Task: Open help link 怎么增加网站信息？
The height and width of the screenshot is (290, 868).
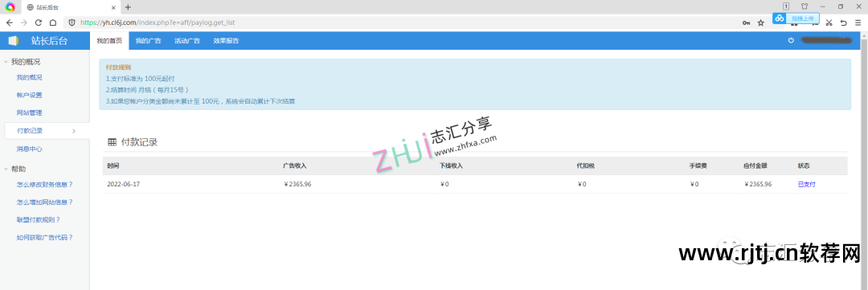Action: 45,202
